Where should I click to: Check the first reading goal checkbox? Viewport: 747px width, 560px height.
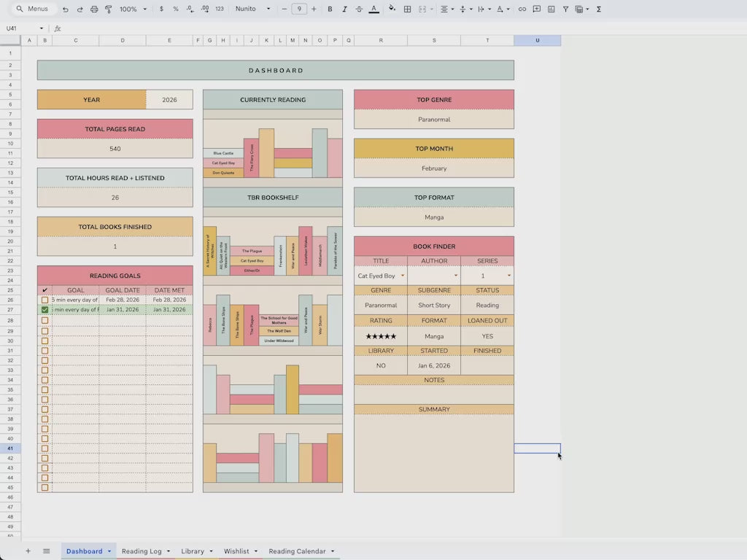point(44,300)
